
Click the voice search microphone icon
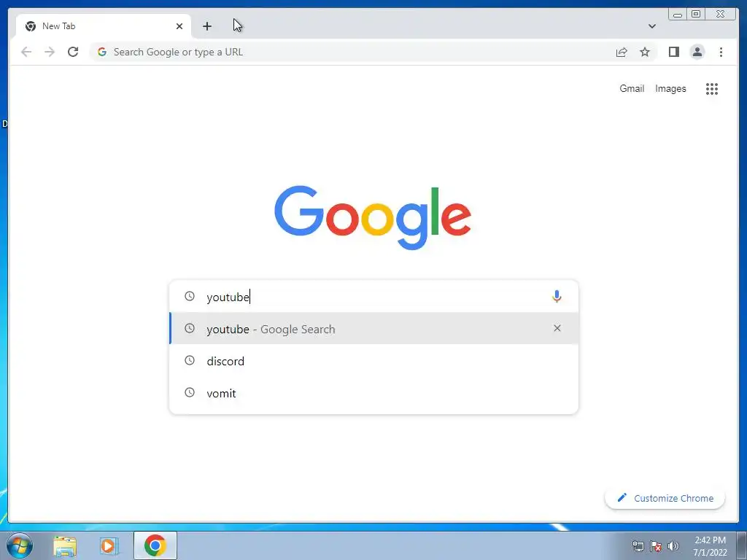pos(557,296)
